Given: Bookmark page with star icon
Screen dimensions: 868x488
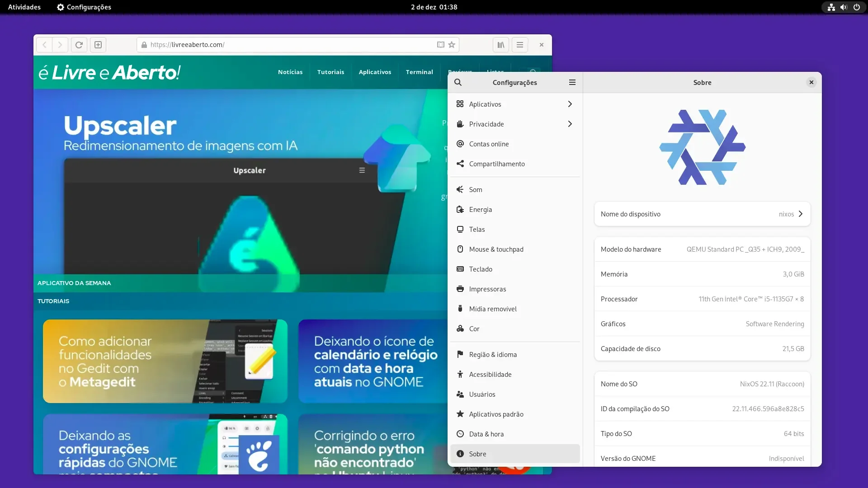Looking at the screenshot, I should tap(452, 45).
